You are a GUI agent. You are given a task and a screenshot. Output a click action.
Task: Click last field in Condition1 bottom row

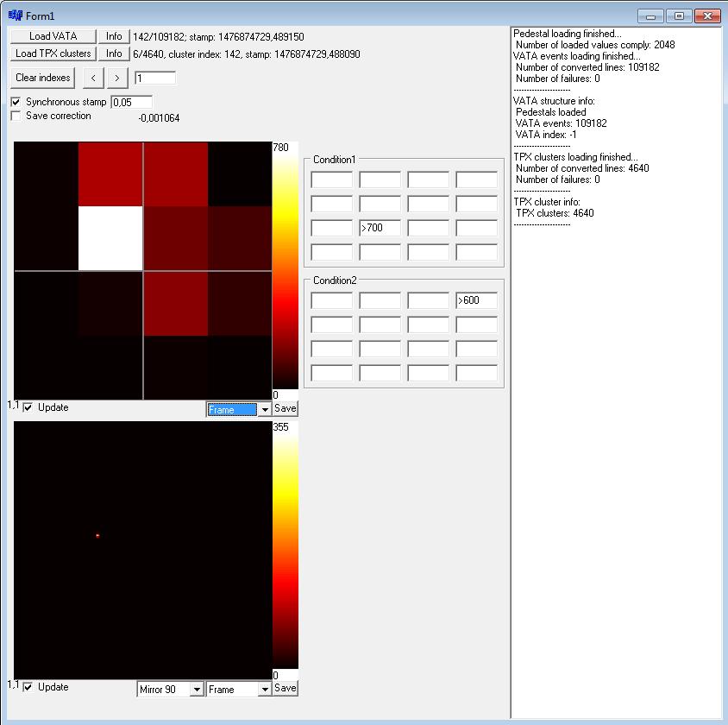pyautogui.click(x=477, y=252)
